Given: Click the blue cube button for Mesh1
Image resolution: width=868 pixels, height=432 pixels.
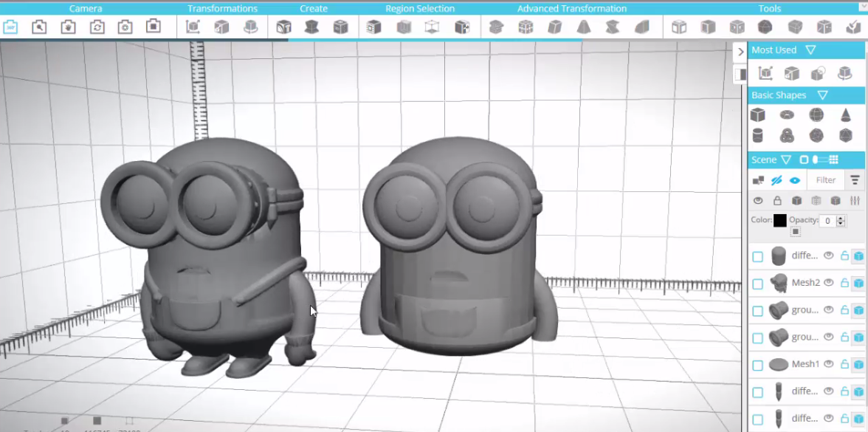Looking at the screenshot, I should pyautogui.click(x=858, y=365).
